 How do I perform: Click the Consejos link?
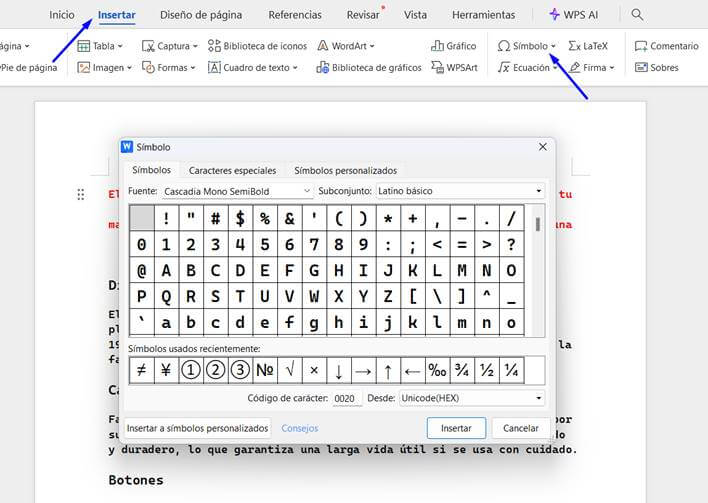click(x=300, y=428)
